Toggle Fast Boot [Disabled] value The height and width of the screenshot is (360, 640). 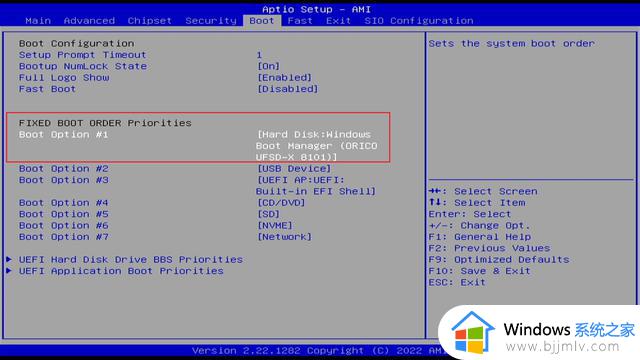288,89
